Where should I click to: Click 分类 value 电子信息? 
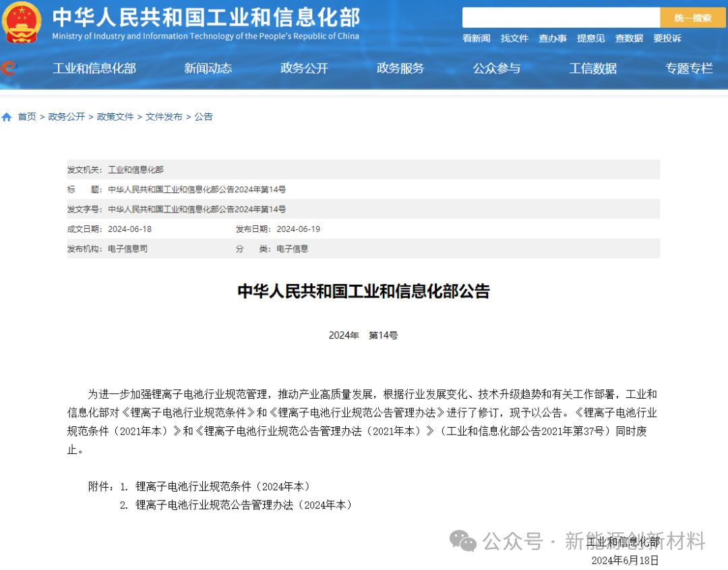(293, 249)
